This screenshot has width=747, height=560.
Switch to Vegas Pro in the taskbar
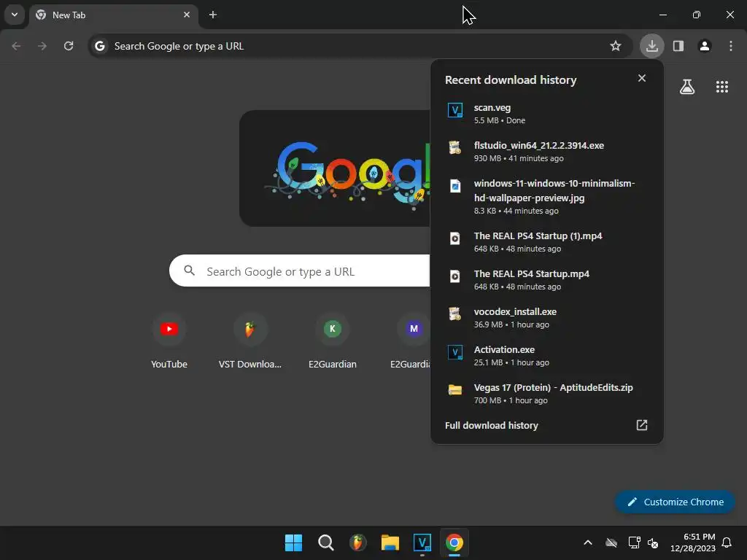(422, 542)
